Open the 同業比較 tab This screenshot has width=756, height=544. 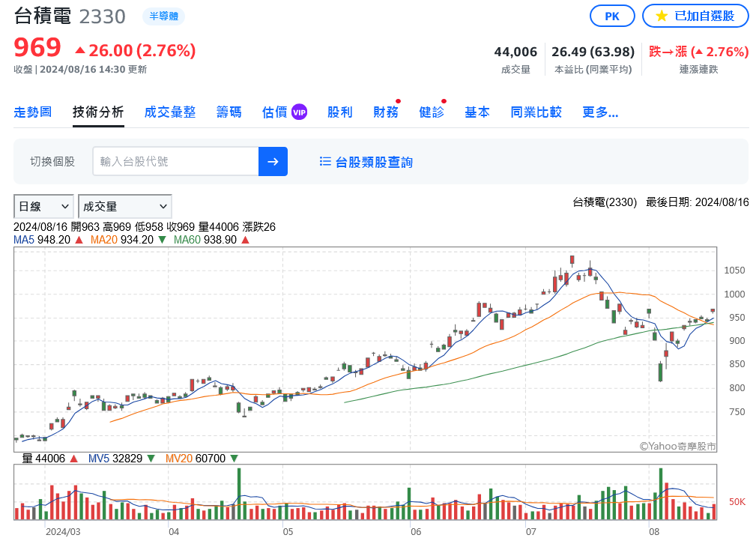tap(536, 112)
